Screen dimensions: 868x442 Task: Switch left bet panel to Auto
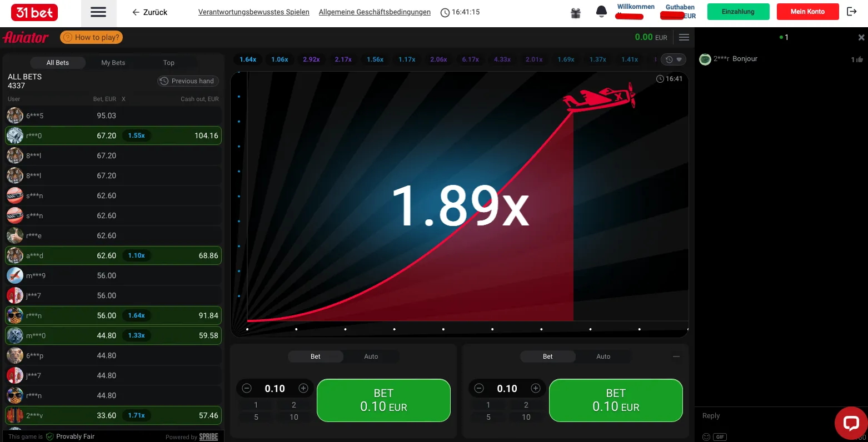[x=371, y=356]
